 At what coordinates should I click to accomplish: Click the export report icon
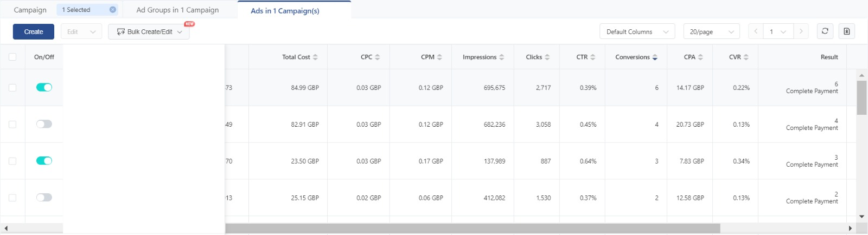(x=846, y=31)
